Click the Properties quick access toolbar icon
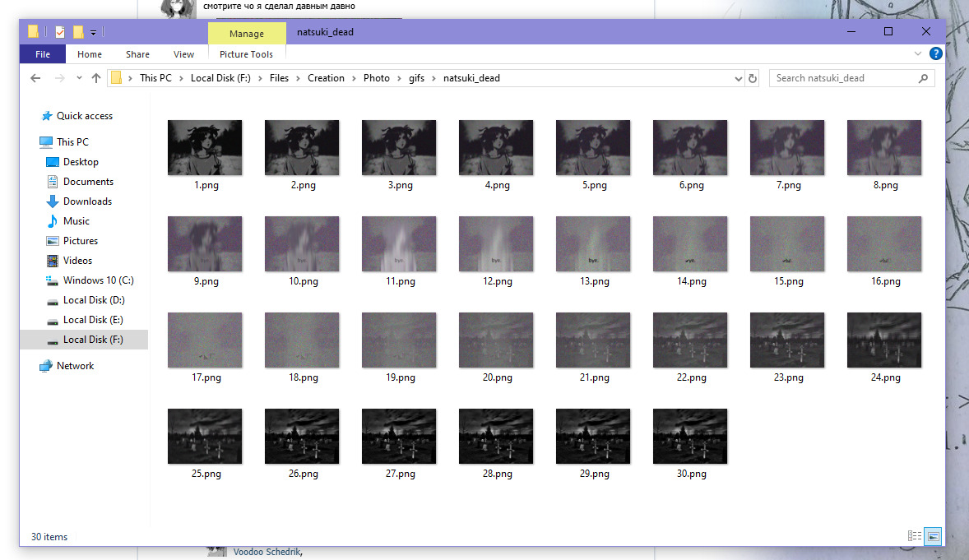Screen dimensions: 969x560 click(60, 32)
